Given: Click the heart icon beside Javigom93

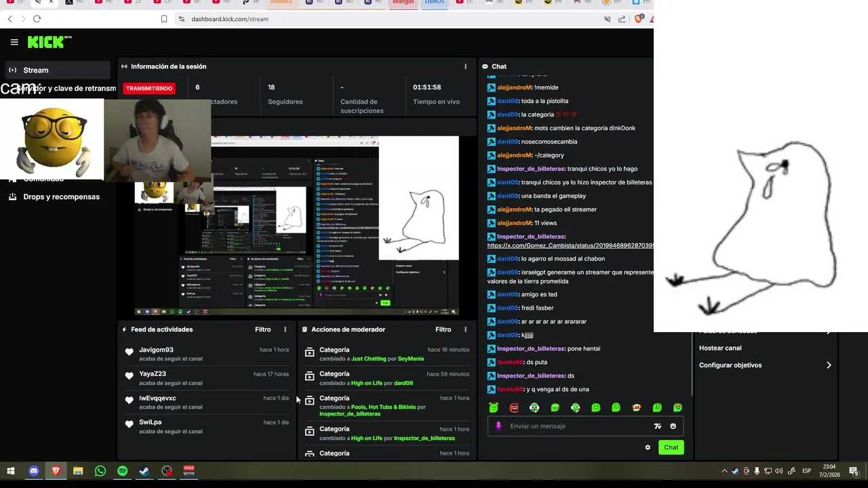Looking at the screenshot, I should click(x=130, y=352).
